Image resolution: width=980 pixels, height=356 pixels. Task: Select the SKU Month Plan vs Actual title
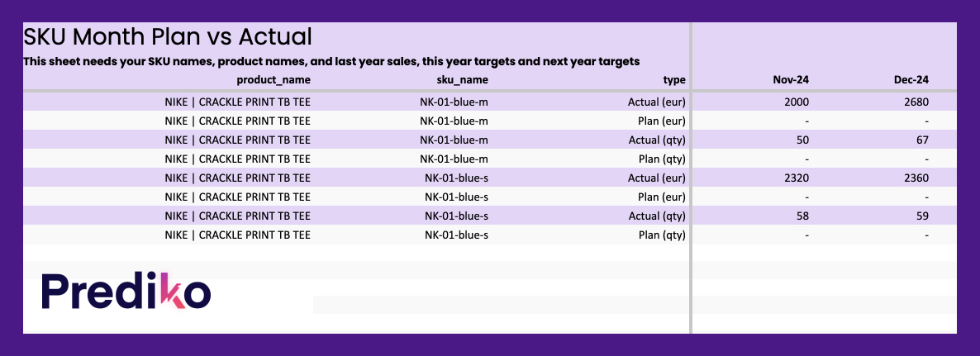click(168, 37)
